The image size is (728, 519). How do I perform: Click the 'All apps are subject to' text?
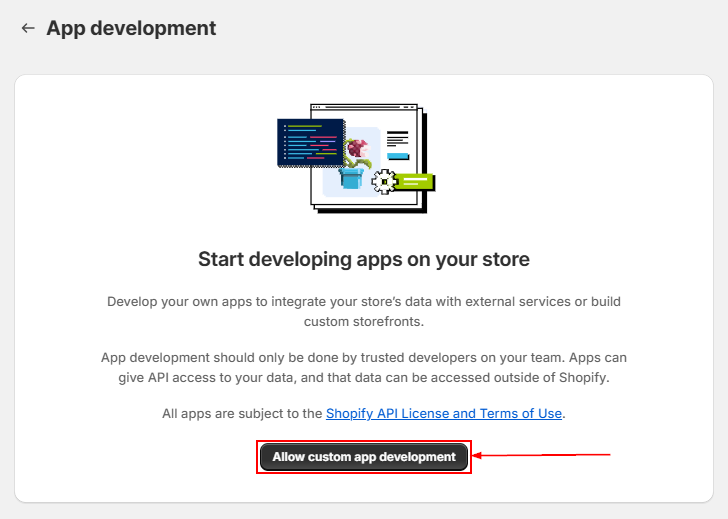pos(242,413)
